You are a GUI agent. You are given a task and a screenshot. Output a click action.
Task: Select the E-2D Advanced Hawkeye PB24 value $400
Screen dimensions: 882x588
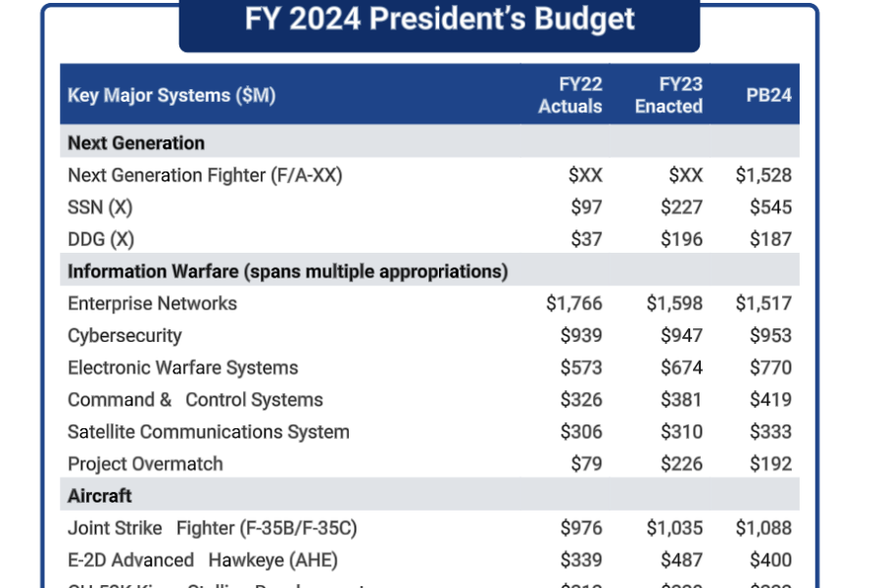pos(770,561)
